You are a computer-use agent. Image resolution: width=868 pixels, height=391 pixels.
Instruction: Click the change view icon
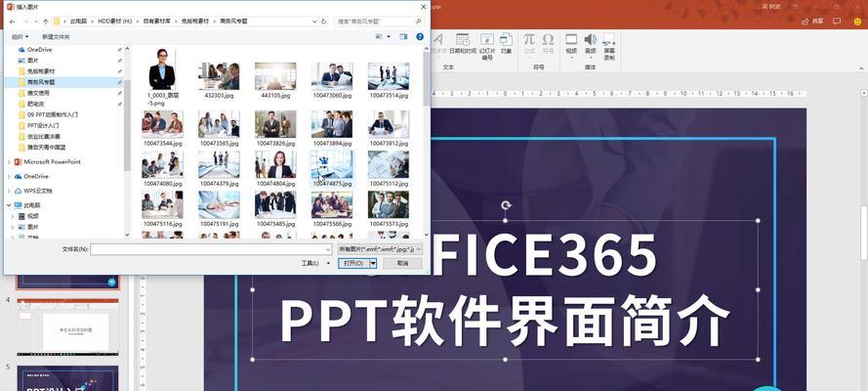pyautogui.click(x=379, y=36)
